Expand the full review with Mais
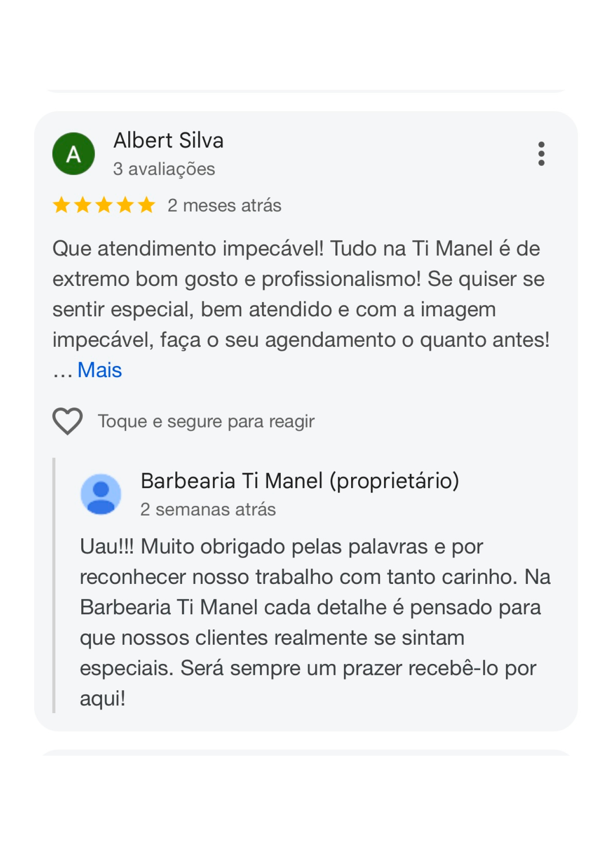 click(100, 370)
